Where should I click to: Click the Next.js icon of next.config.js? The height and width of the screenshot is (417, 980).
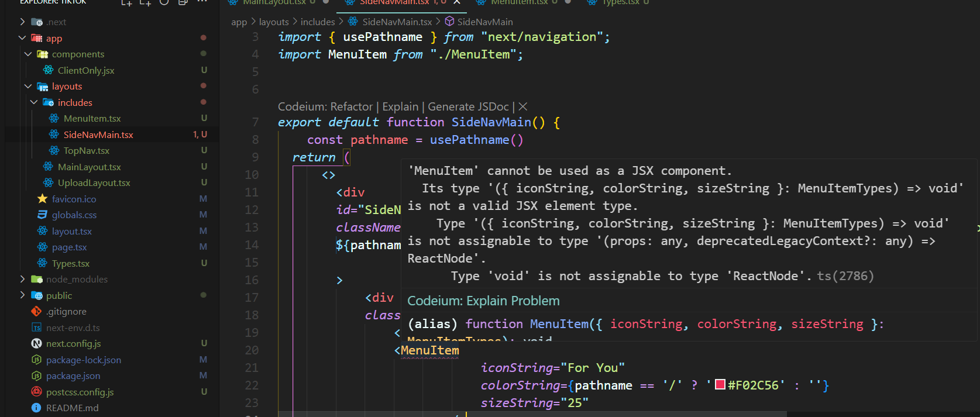pos(36,343)
